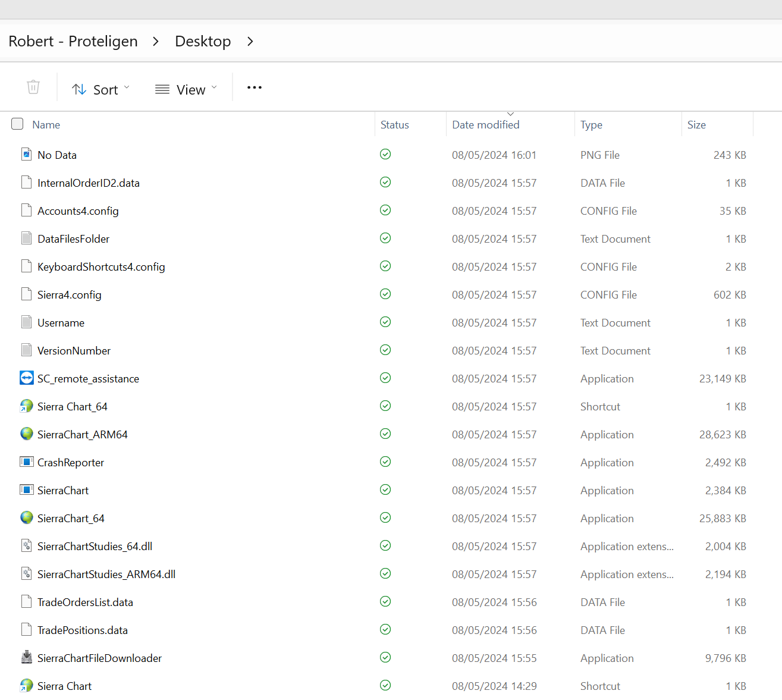Click the CrashReporter application icon
782x700 pixels.
pos(27,462)
